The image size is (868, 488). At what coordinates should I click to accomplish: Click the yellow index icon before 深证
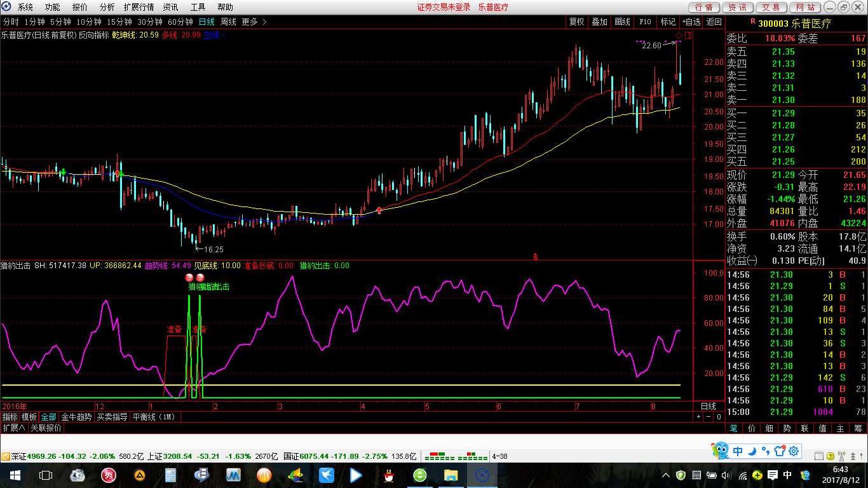(5, 456)
